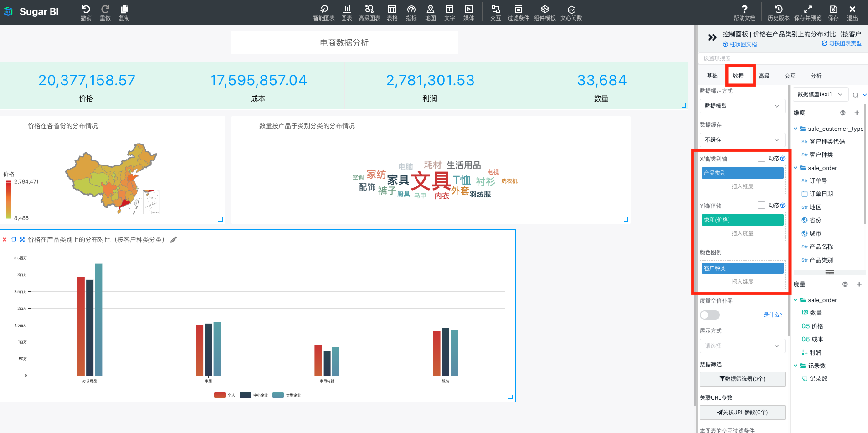Screen dimensions: 868x433
Task: Click the 是什么? link
Action: [x=773, y=315]
